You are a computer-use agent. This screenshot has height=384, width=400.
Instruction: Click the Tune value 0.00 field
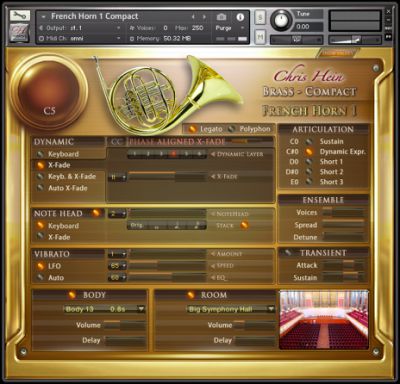[309, 26]
